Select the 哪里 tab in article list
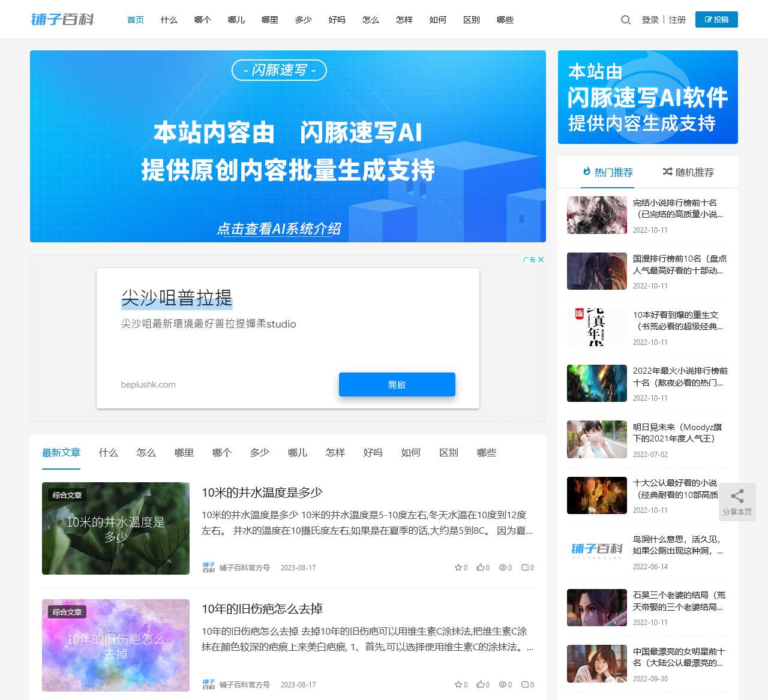The height and width of the screenshot is (700, 768). click(184, 453)
